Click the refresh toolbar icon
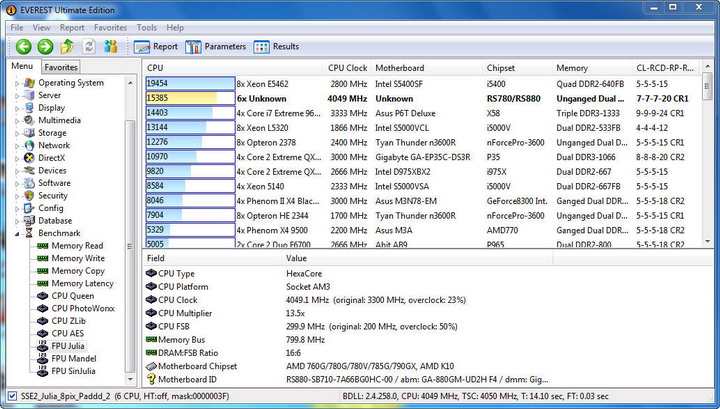This screenshot has height=409, width=720. pyautogui.click(x=89, y=46)
